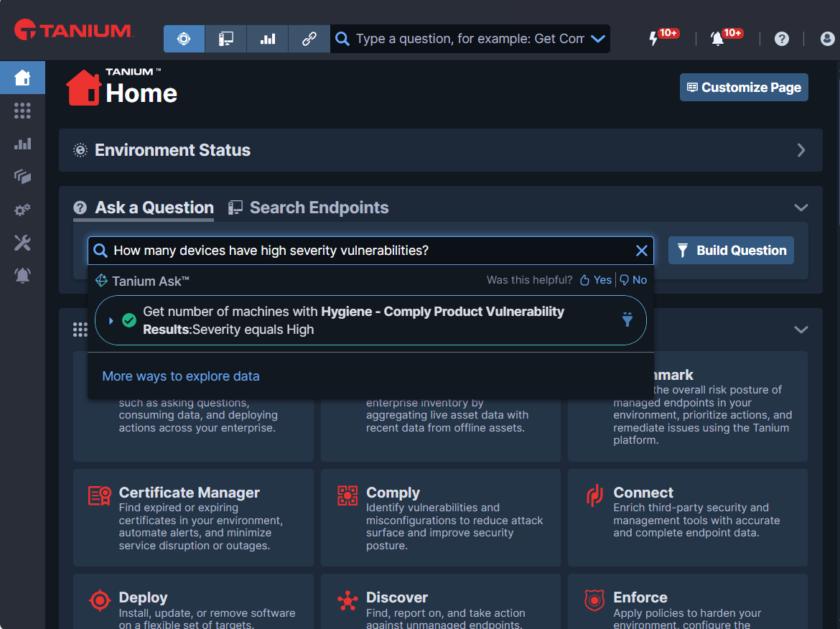Switch to the Search Endpoints tab

(x=309, y=208)
